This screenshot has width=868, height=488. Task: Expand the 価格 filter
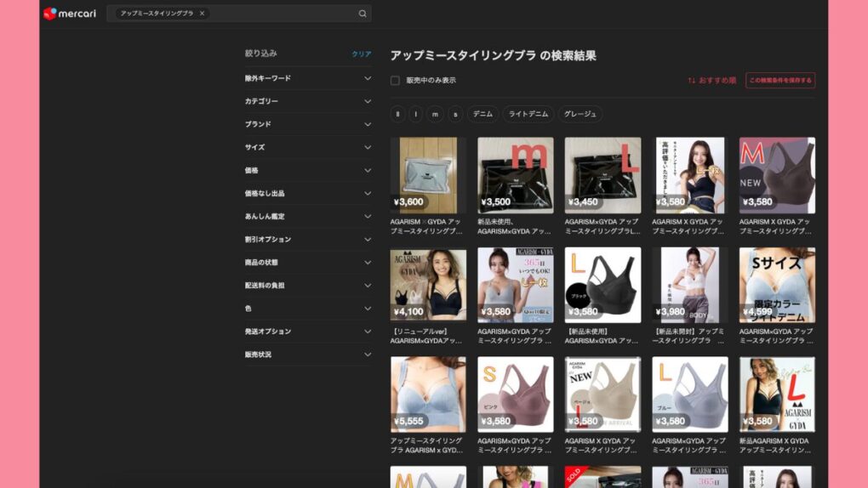click(308, 170)
